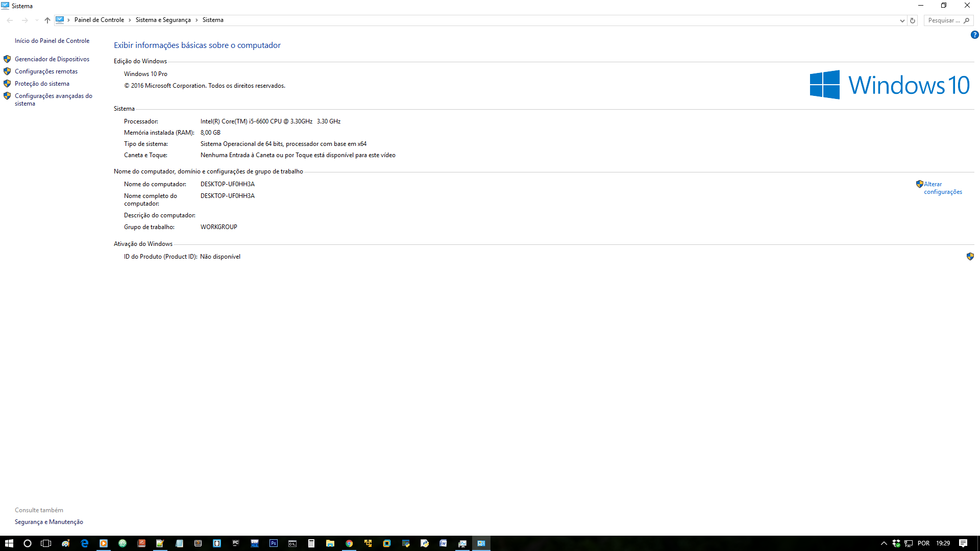This screenshot has width=980, height=551.
Task: Click the back navigation arrow
Action: pos(10,20)
